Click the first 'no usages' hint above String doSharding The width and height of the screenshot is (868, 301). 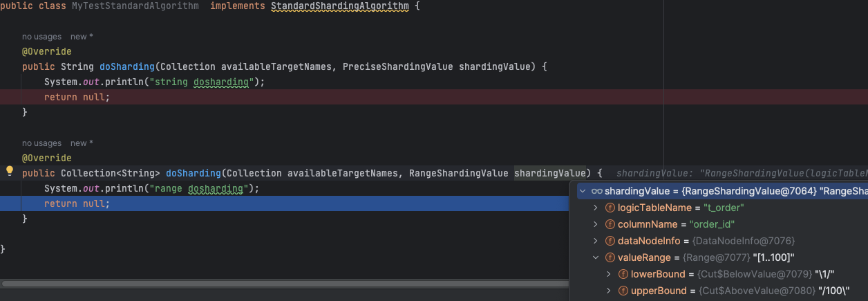[x=41, y=37]
